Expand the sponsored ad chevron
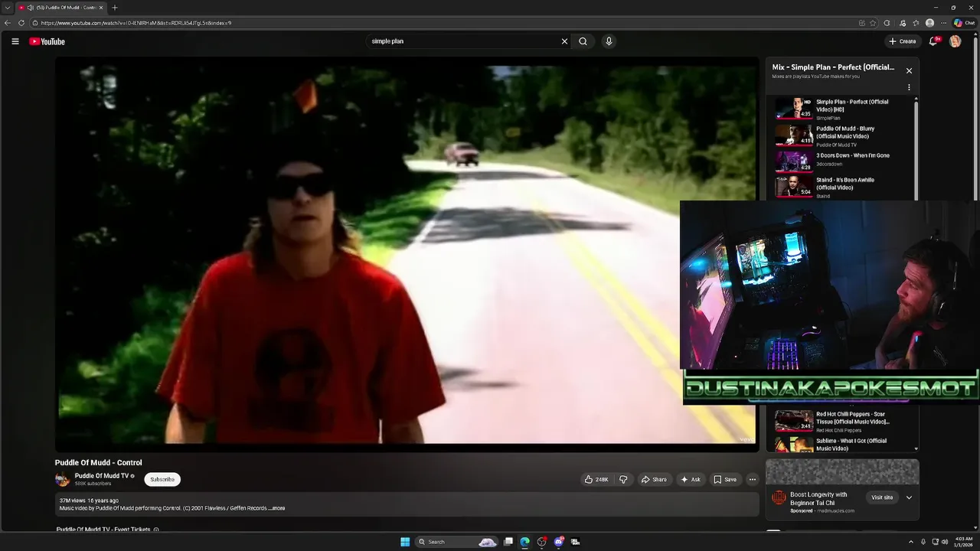 [909, 497]
